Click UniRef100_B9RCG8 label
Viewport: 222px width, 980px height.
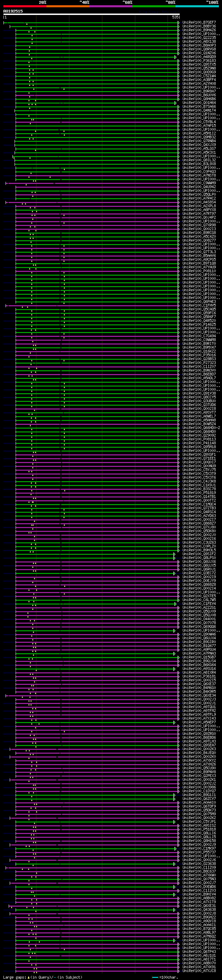[x=199, y=233]
